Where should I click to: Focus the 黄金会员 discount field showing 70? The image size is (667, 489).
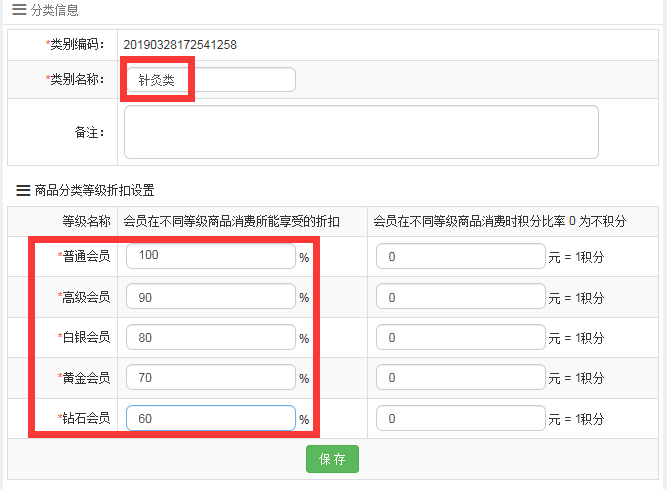(211, 378)
